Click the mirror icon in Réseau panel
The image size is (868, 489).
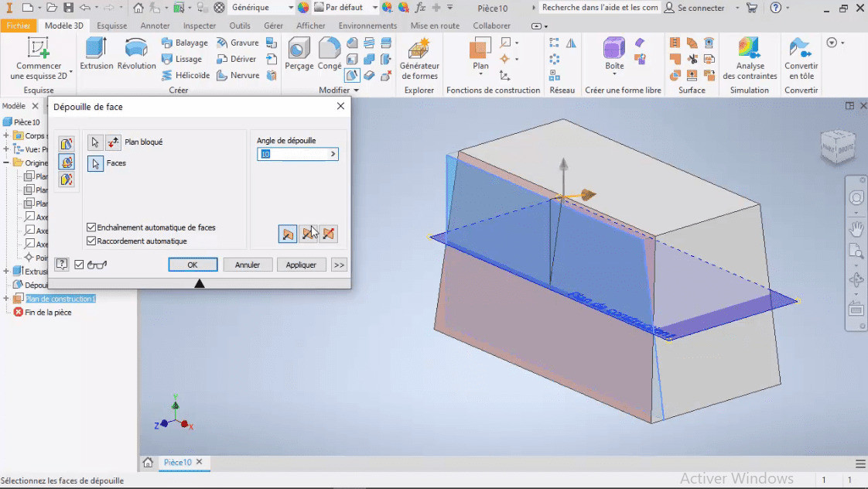click(x=571, y=43)
